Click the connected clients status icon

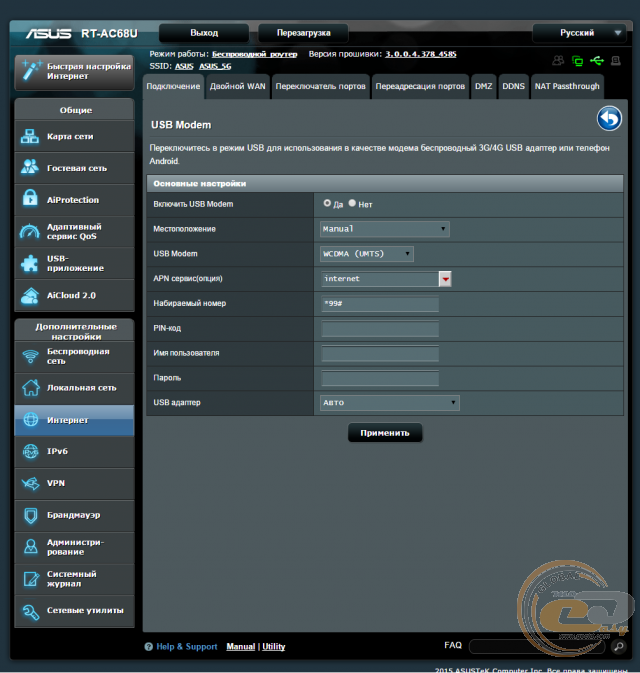[558, 61]
